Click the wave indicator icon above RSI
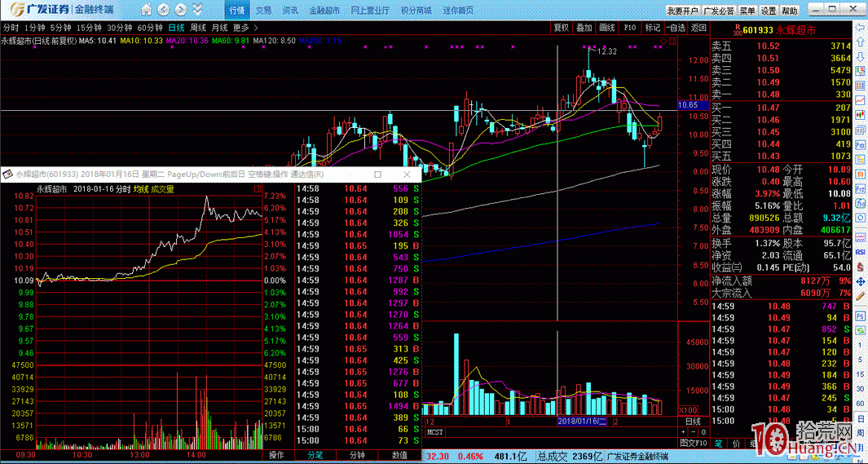 coord(860,237)
